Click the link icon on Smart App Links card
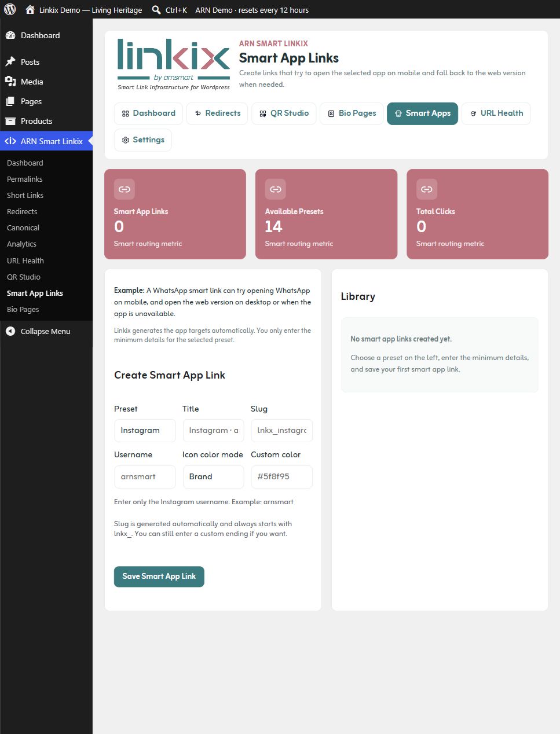The image size is (560, 734). 125,189
